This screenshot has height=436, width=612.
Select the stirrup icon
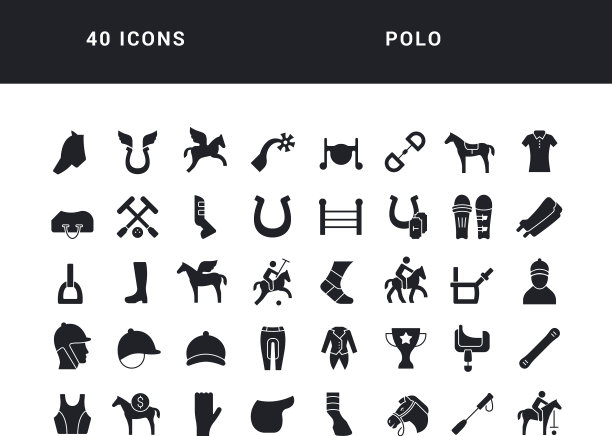(70, 284)
